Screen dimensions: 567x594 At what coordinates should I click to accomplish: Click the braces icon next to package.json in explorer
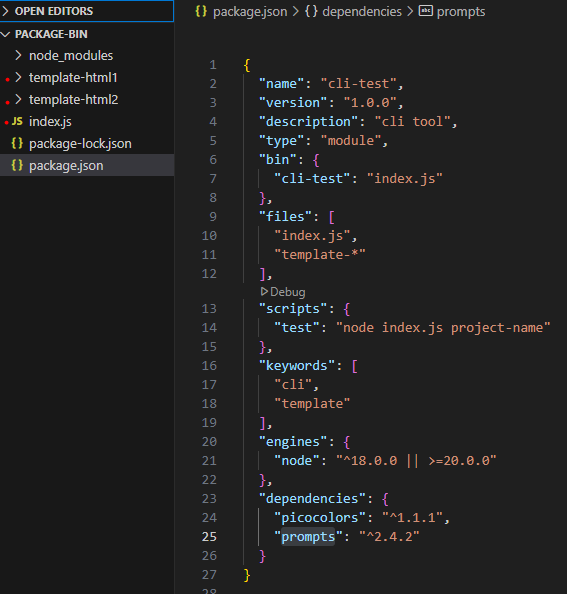tap(17, 165)
